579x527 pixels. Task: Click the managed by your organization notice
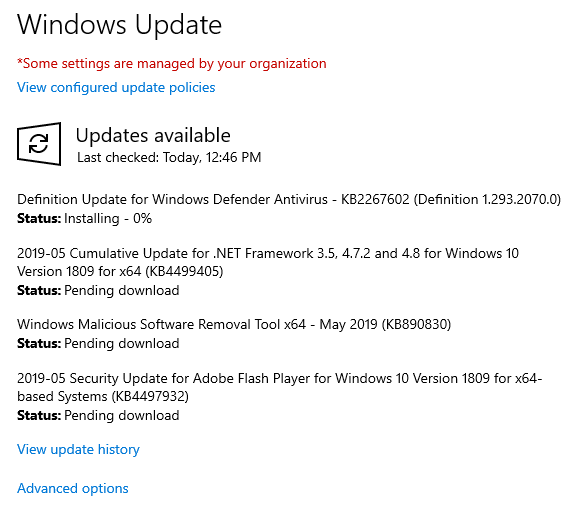click(x=172, y=64)
